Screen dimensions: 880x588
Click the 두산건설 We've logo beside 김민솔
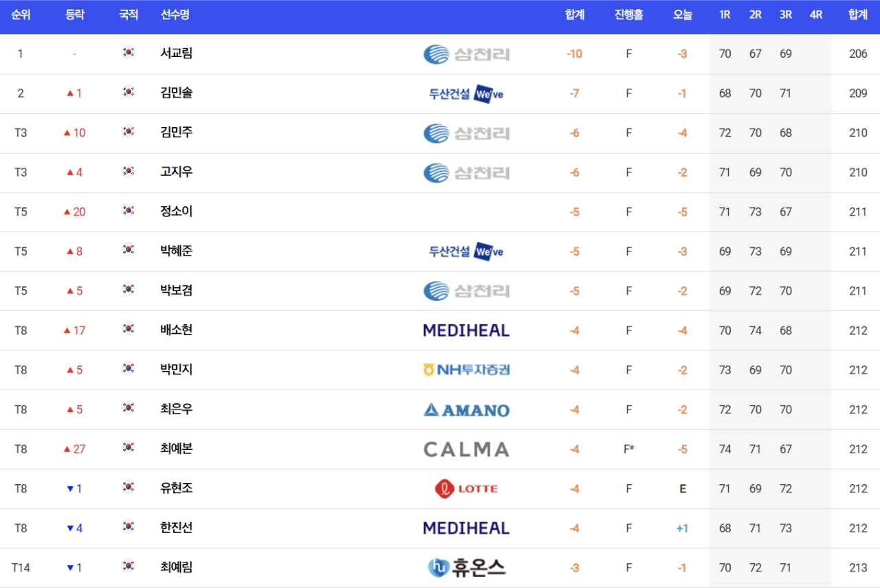coord(466,94)
